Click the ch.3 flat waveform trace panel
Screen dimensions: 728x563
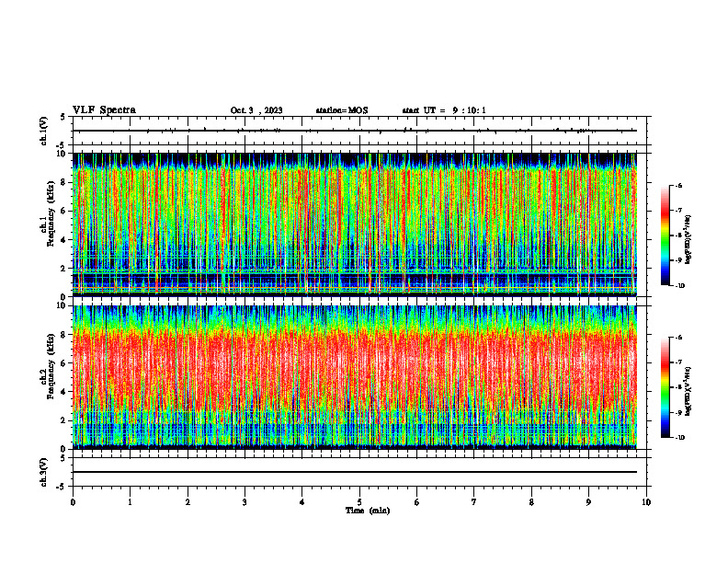[359, 472]
